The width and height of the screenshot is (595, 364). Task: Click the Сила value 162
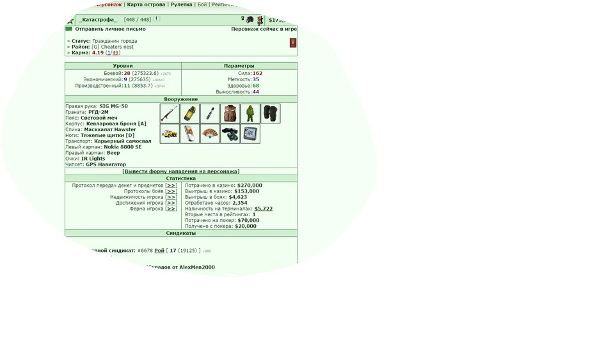(257, 74)
